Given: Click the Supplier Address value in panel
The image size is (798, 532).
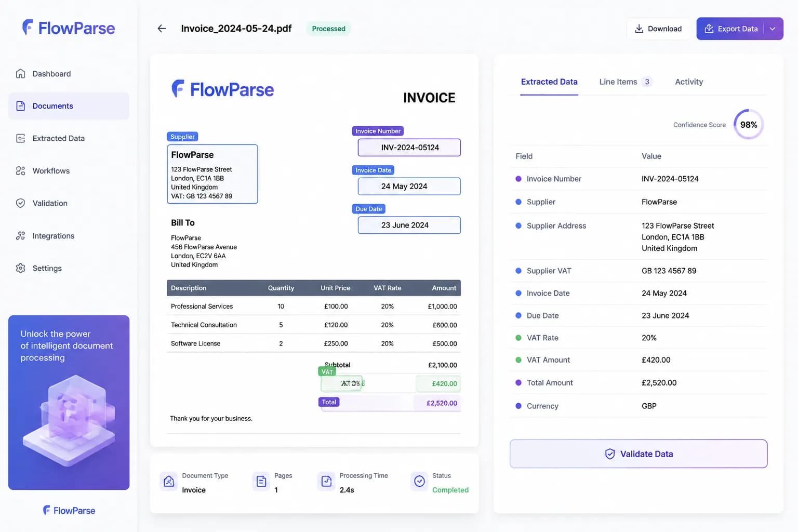Looking at the screenshot, I should (x=677, y=237).
